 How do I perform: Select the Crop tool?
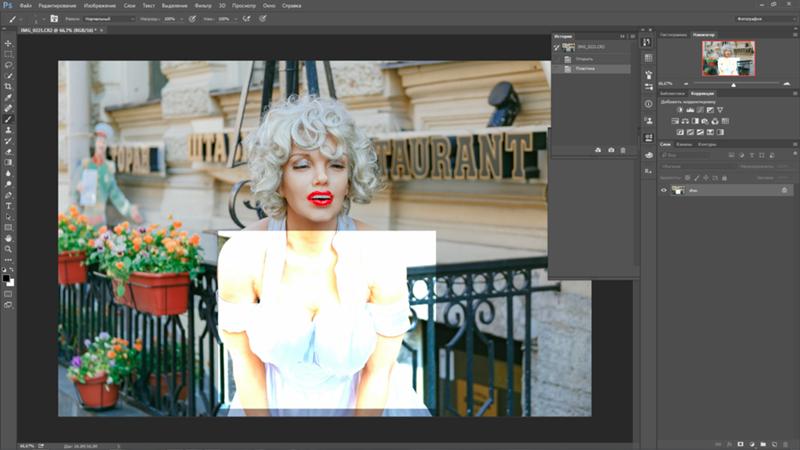(9, 86)
